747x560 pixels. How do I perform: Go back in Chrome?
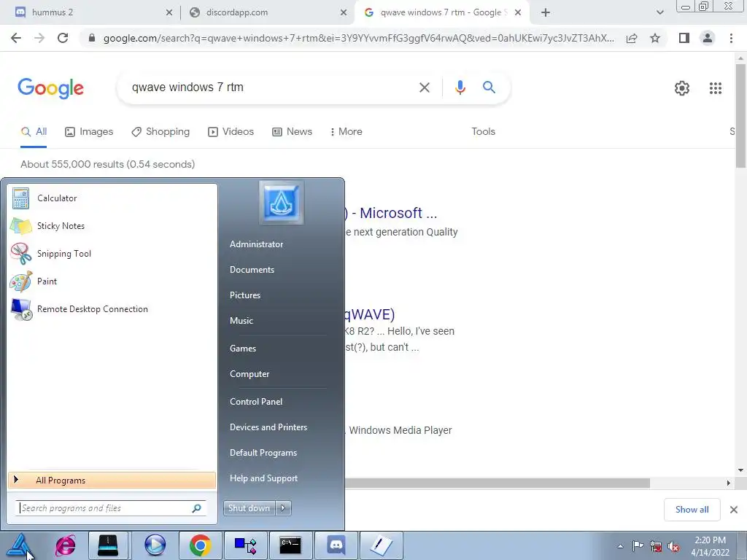coord(16,38)
